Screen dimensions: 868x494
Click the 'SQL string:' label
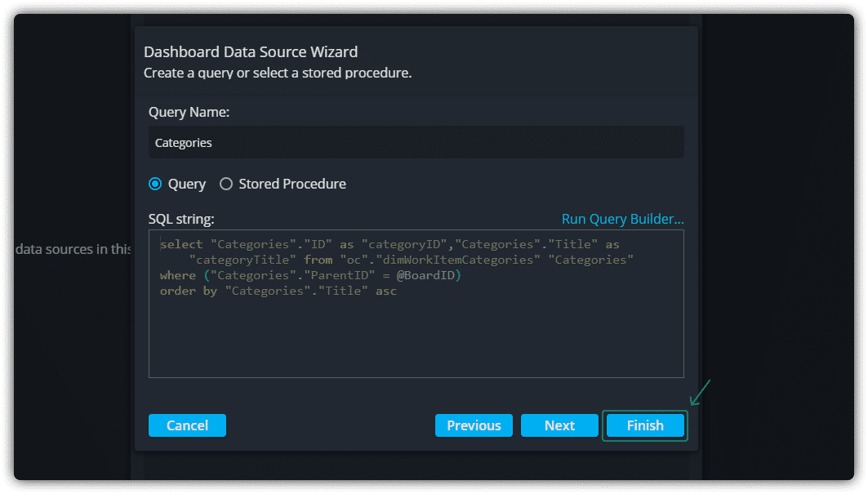pyautogui.click(x=181, y=219)
